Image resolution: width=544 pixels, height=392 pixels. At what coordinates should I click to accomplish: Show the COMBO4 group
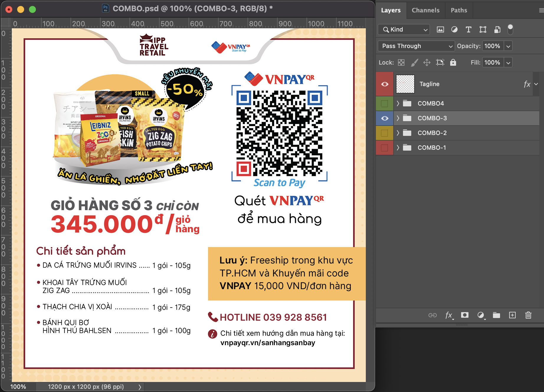[x=385, y=103]
